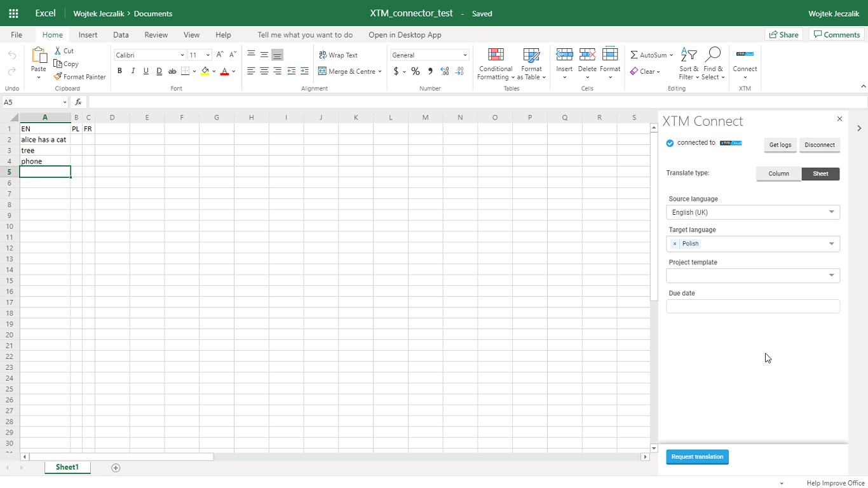Open Conditional Formatting options

[496, 64]
